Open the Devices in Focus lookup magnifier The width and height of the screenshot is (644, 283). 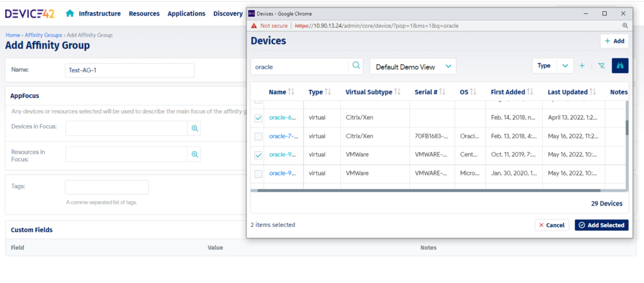[195, 128]
